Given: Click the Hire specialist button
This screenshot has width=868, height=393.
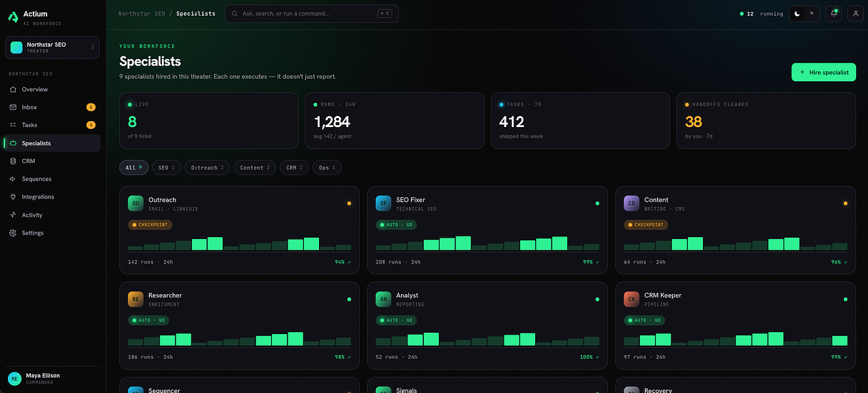Looking at the screenshot, I should coord(823,72).
